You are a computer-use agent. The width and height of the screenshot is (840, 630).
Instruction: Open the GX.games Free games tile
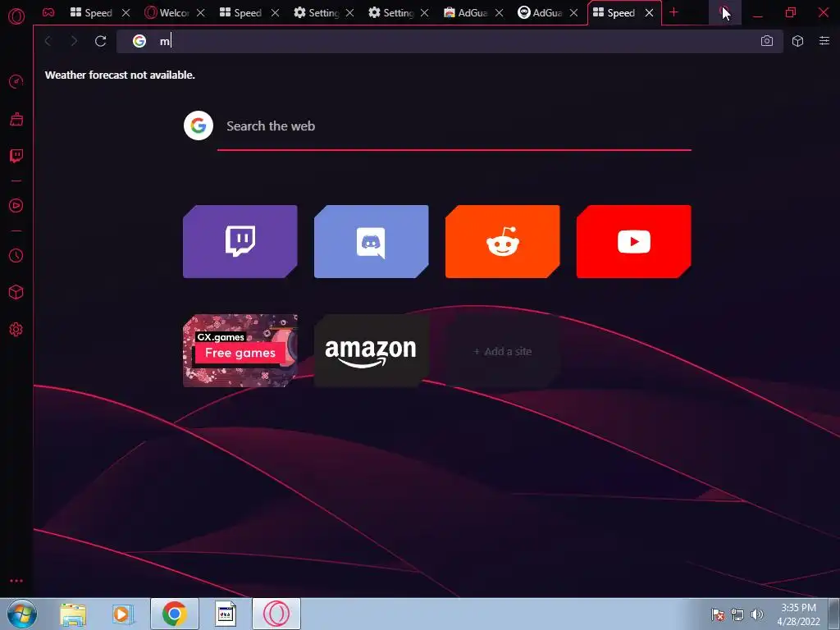click(240, 350)
